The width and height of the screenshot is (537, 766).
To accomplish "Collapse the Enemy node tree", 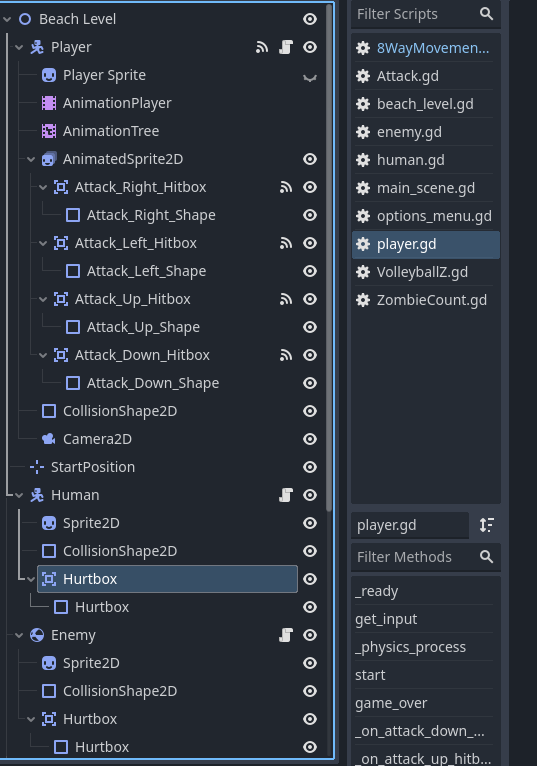I will (19, 635).
